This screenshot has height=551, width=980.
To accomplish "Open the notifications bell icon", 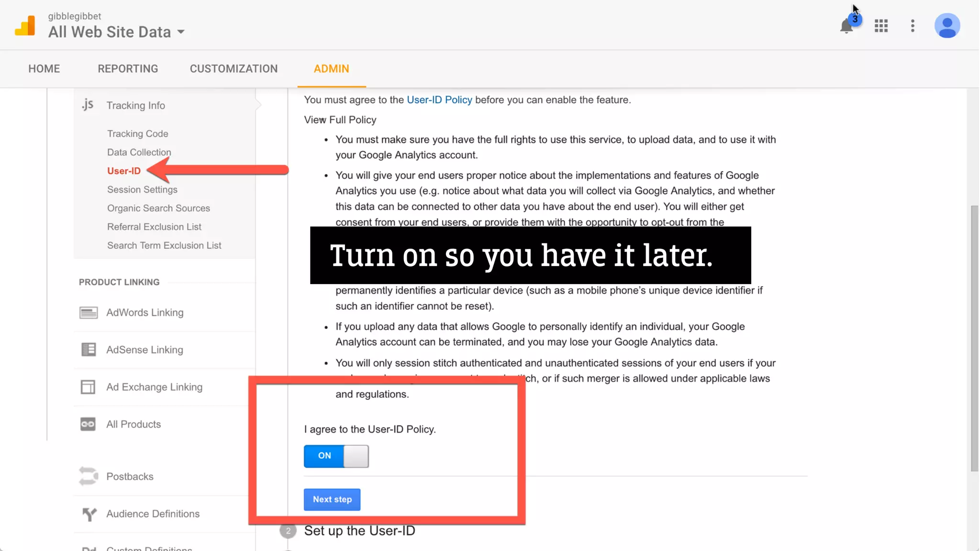I will pyautogui.click(x=846, y=26).
